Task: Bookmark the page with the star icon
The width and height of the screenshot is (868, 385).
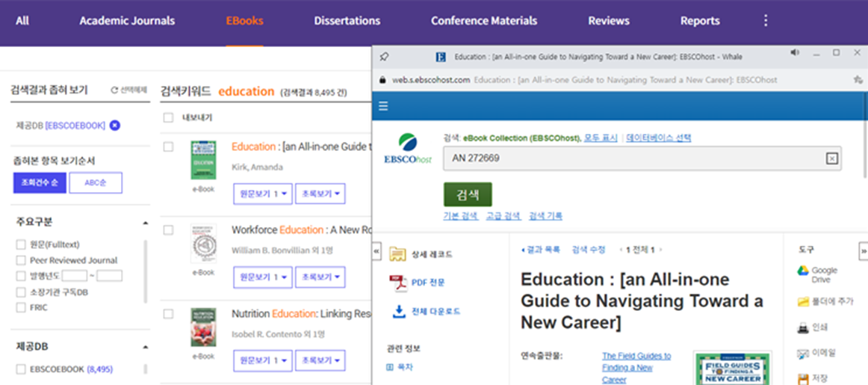Action: 858,80
